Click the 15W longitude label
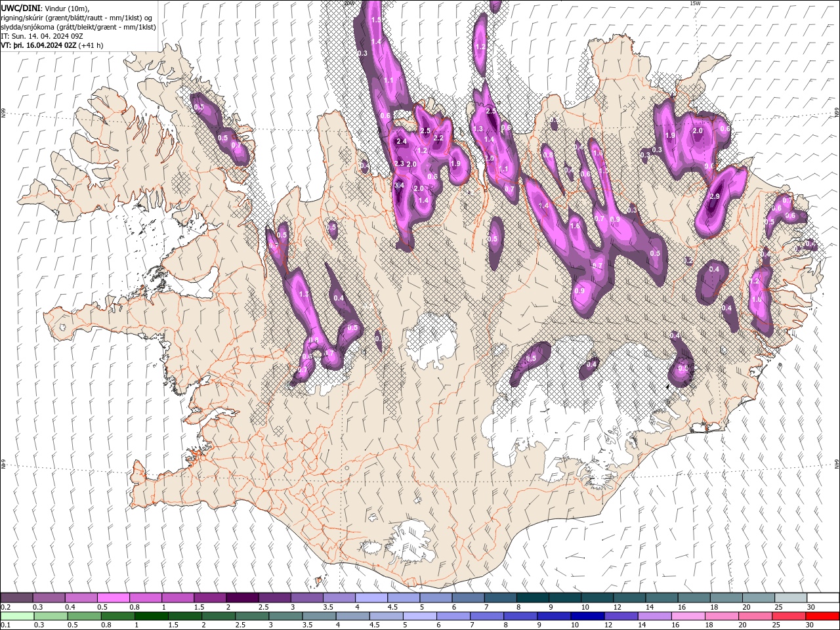Screen dimensions: 840x630 [695, 3]
